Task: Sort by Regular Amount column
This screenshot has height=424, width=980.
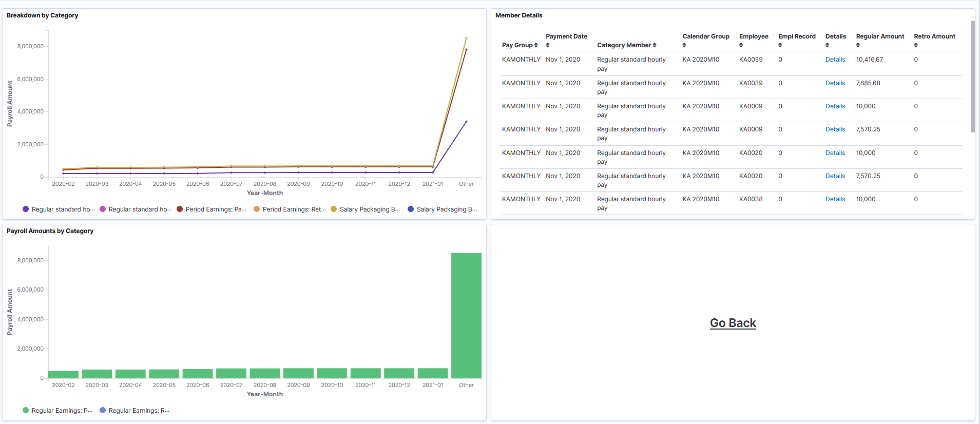Action: coord(858,45)
